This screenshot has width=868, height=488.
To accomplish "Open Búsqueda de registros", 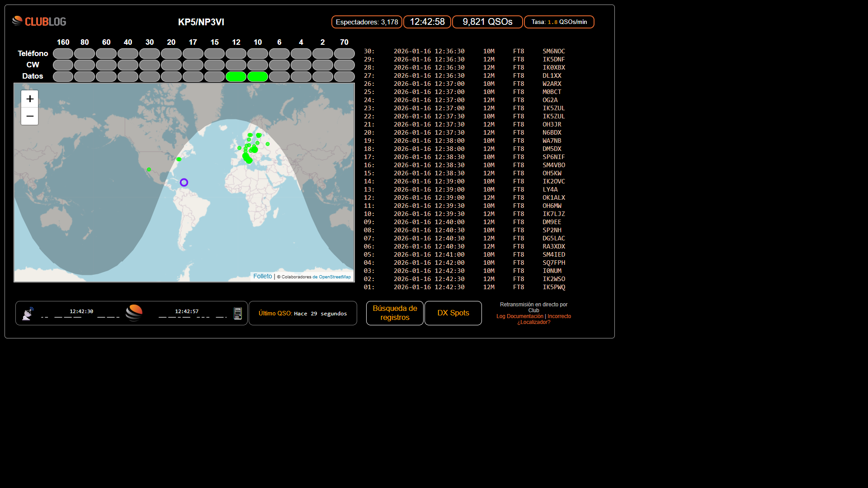I will click(395, 313).
